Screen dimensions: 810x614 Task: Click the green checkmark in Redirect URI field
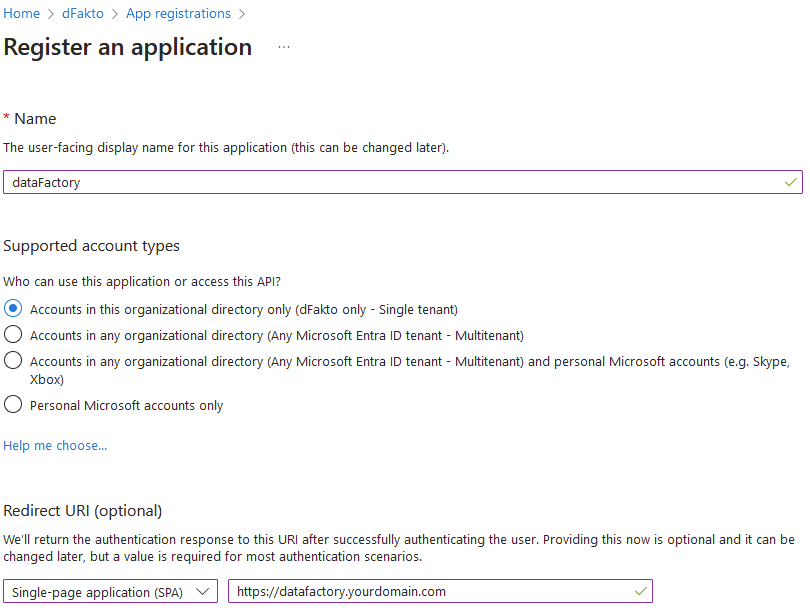(x=641, y=591)
